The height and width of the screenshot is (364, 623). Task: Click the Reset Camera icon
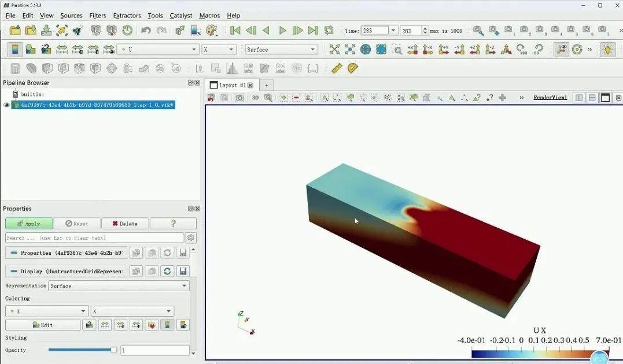point(334,49)
